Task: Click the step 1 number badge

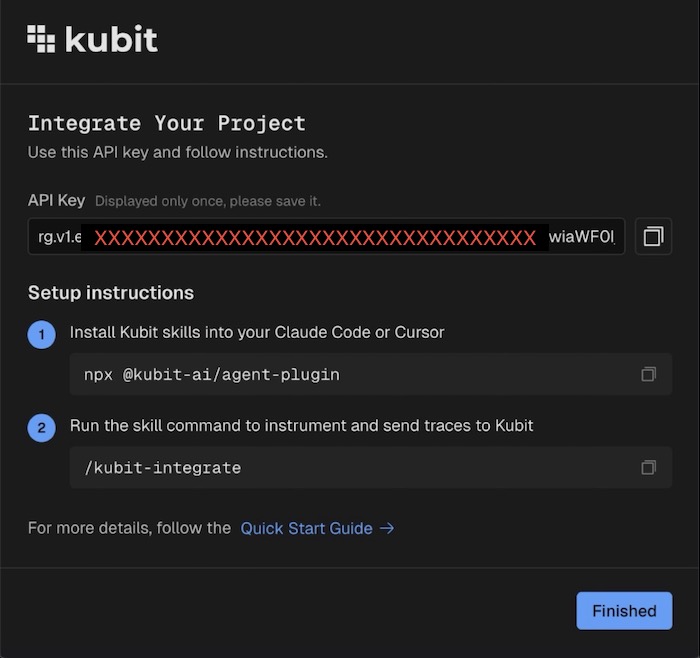Action: (41, 336)
